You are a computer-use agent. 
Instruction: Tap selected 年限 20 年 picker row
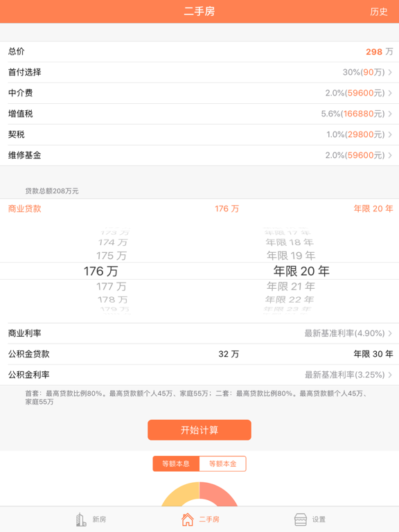(301, 271)
